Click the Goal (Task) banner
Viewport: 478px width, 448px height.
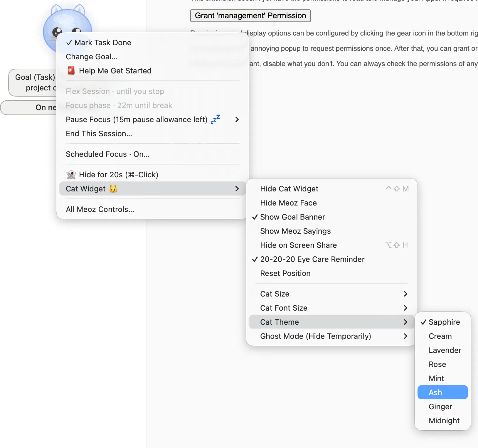[x=33, y=82]
